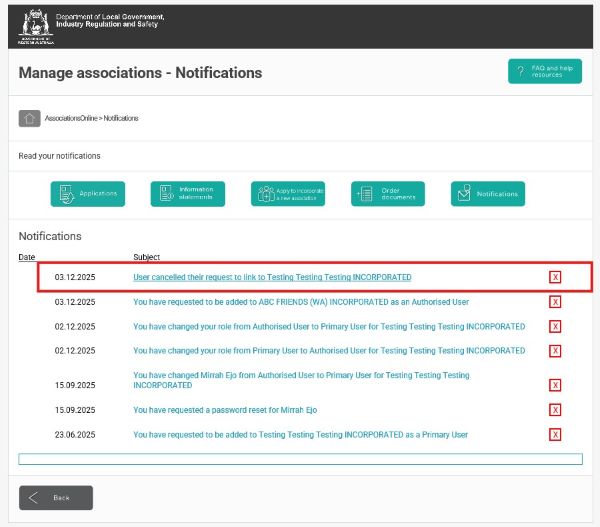
Task: Open FAQ and help resources
Action: click(545, 72)
